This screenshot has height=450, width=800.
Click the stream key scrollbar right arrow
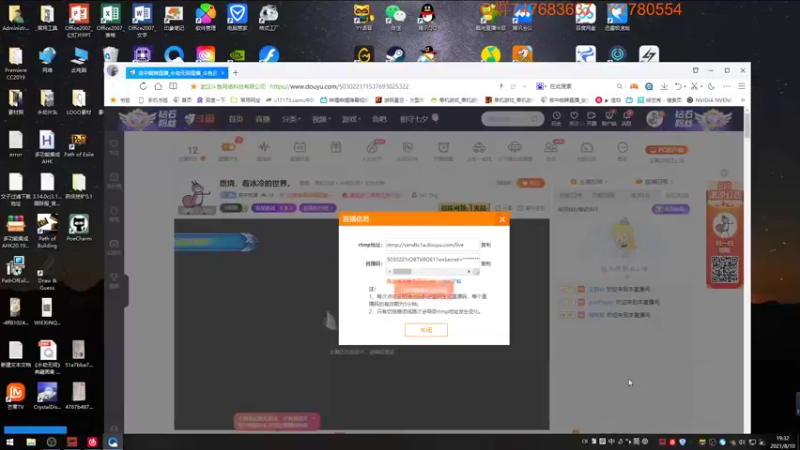click(x=468, y=271)
